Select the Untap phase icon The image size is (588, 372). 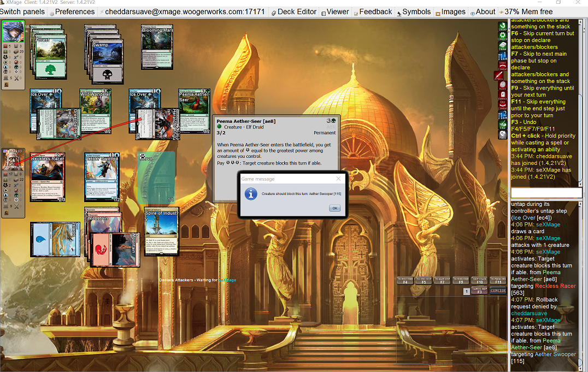503,26
